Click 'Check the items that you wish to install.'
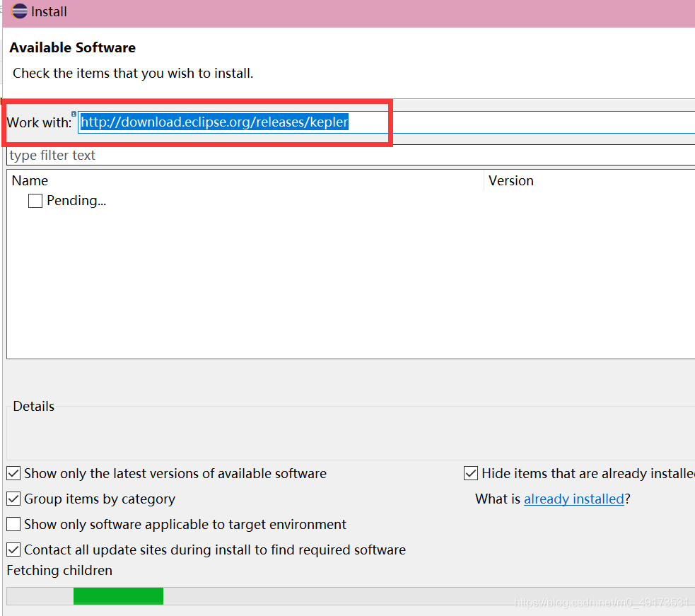Viewport: 695px width, 616px height. tap(133, 73)
